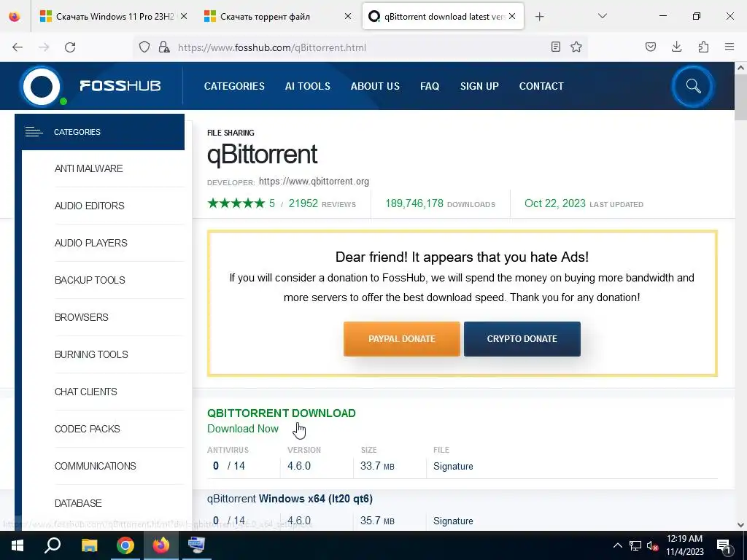The height and width of the screenshot is (560, 747).
Task: Click the 21952 reviews link
Action: [322, 204]
